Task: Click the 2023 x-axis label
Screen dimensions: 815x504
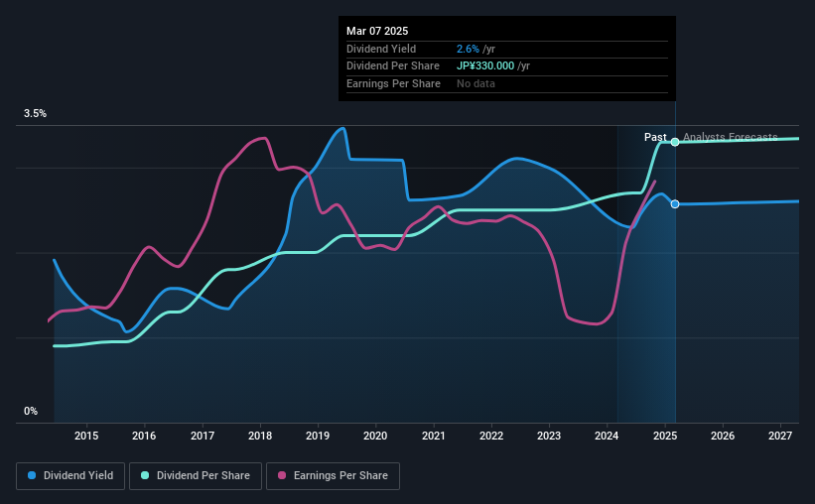Action: 549,436
